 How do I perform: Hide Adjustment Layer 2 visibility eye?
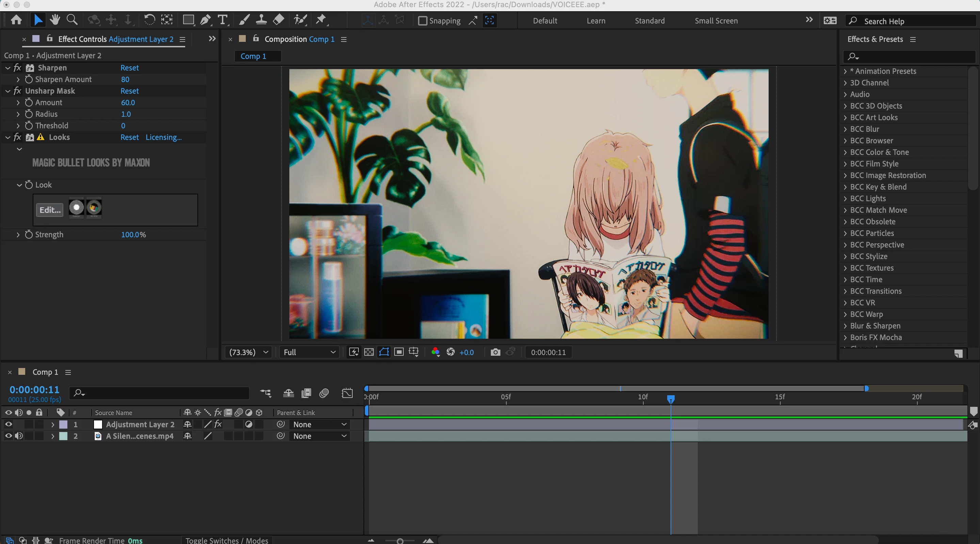click(x=9, y=425)
